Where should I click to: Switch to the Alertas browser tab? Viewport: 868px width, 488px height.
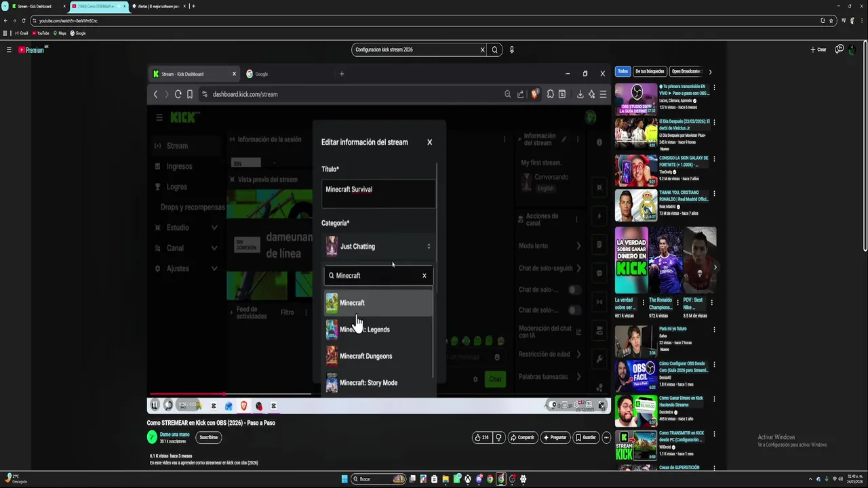[158, 6]
